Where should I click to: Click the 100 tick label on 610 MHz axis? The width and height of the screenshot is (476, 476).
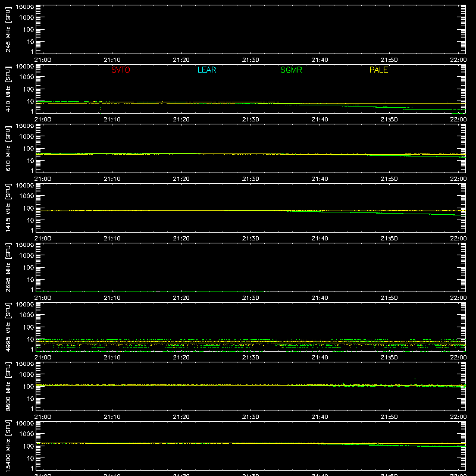coord(29,149)
